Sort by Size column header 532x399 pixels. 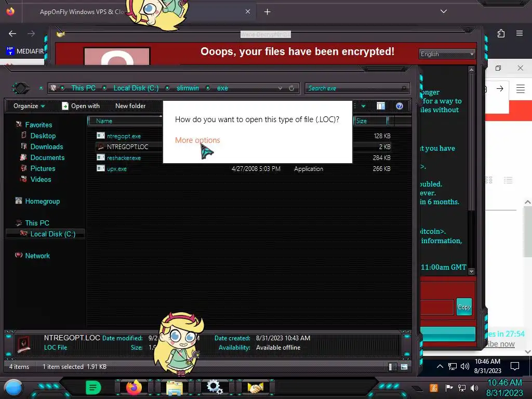(x=370, y=121)
